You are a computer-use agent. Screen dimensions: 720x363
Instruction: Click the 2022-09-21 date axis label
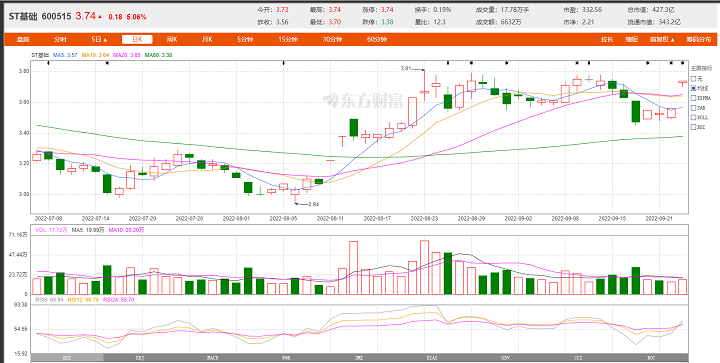click(658, 218)
